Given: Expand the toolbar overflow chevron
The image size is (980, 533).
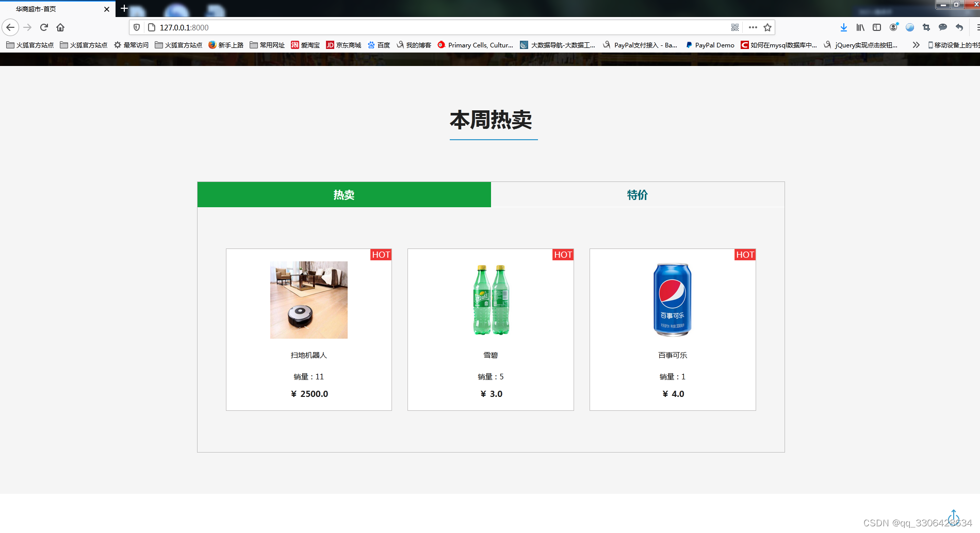Looking at the screenshot, I should click(x=916, y=45).
